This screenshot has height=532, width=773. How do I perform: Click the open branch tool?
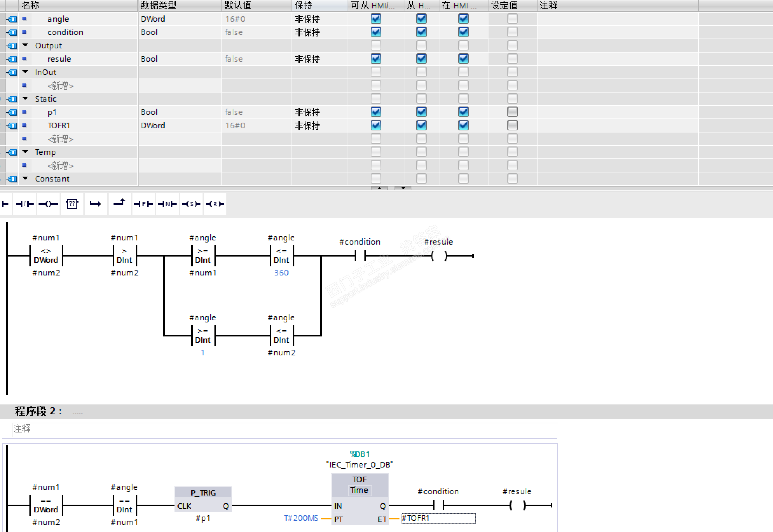pos(95,204)
